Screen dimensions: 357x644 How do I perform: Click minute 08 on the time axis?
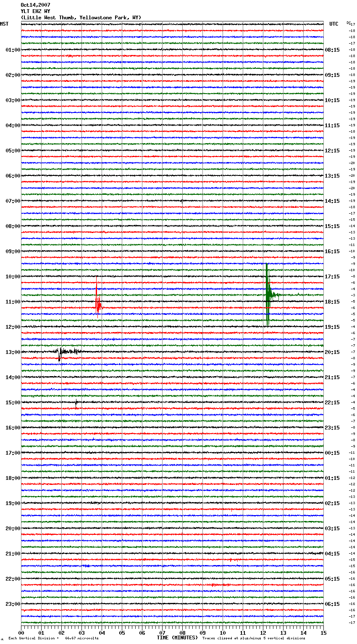(x=182, y=633)
